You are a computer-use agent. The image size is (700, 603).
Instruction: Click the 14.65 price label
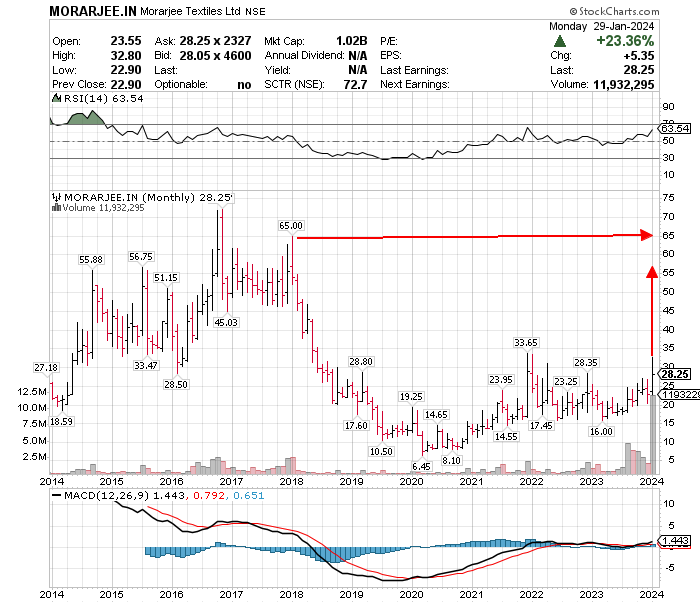(436, 415)
